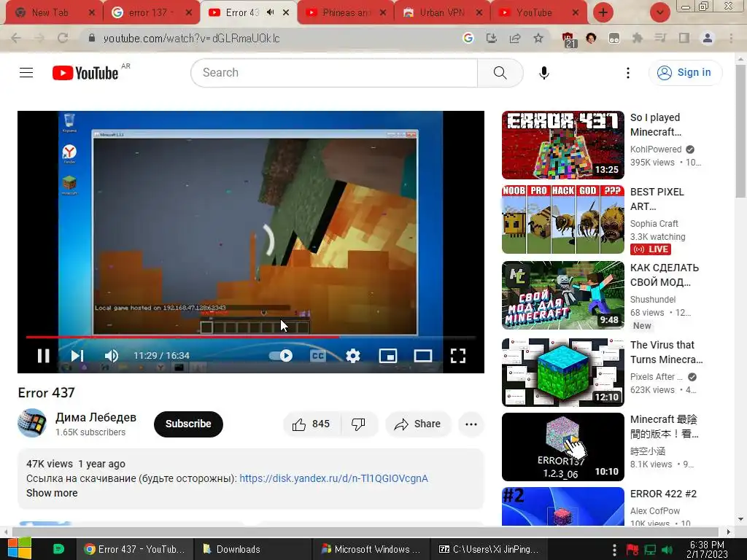Toggle the browser side panel
Screen dimensions: 747x560
pos(684,38)
